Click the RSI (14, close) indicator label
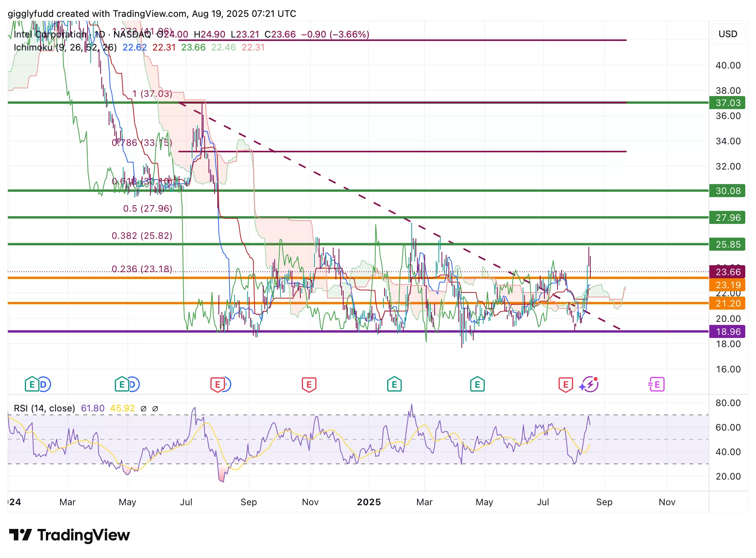This screenshot has height=558, width=756. pyautogui.click(x=44, y=408)
